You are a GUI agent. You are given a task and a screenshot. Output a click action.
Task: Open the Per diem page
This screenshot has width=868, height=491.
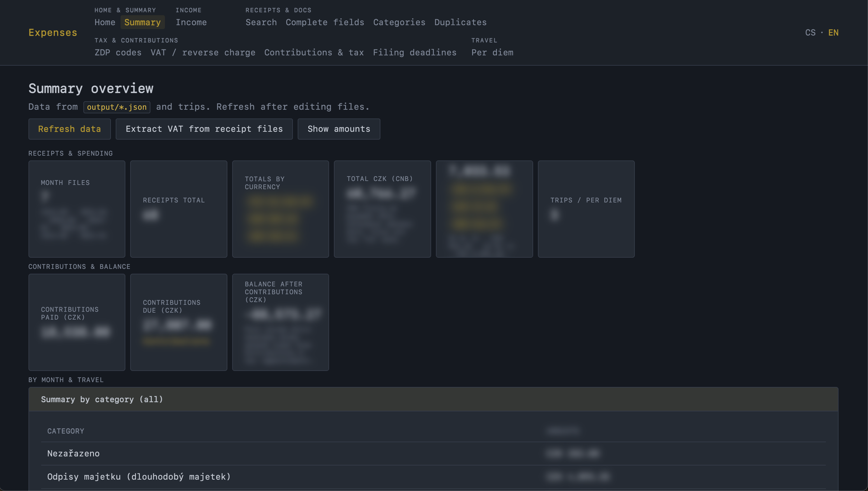(492, 53)
